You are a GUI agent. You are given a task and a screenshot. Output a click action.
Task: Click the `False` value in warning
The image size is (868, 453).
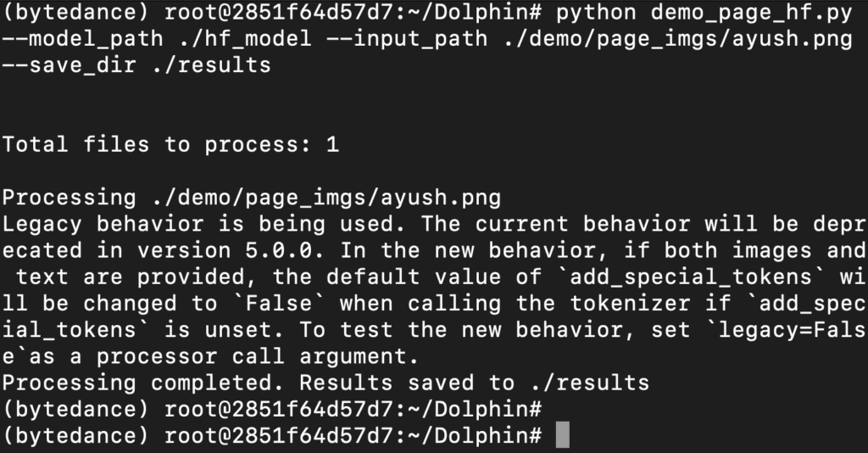[x=285, y=304]
